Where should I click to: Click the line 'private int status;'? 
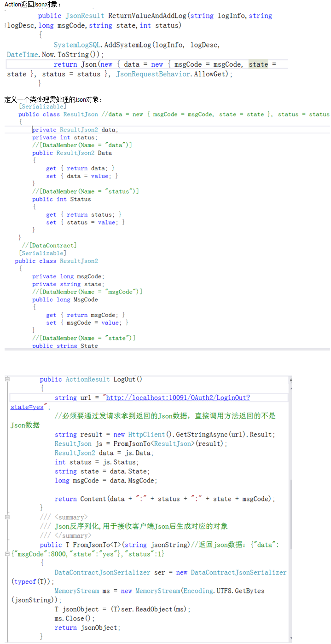coord(65,138)
